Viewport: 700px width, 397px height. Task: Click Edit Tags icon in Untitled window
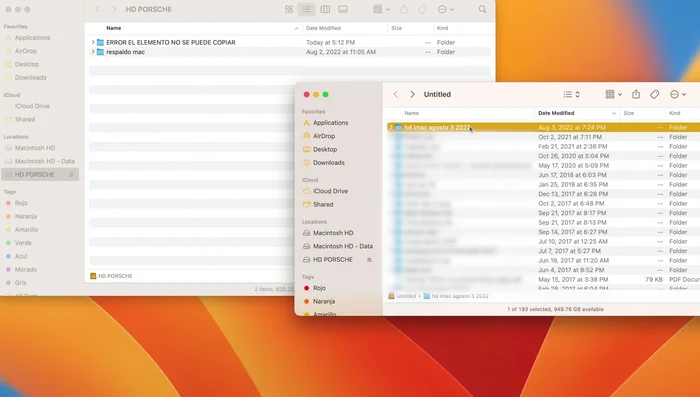pyautogui.click(x=654, y=94)
